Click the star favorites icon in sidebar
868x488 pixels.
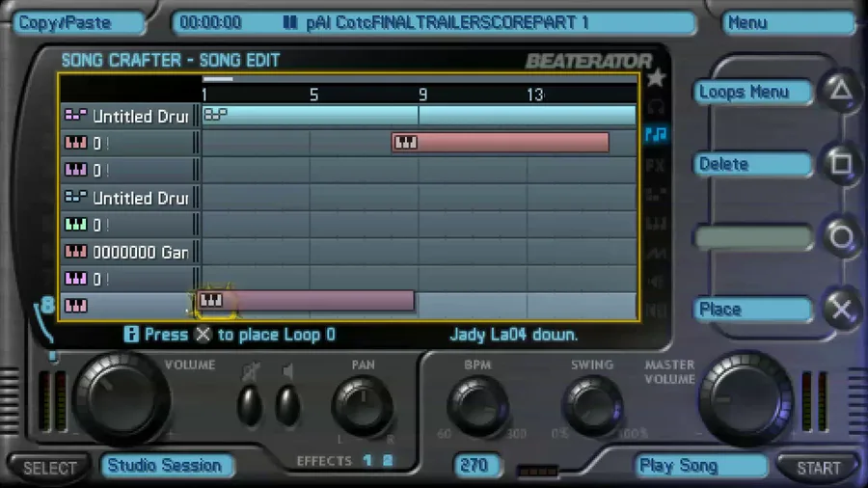[x=656, y=78]
